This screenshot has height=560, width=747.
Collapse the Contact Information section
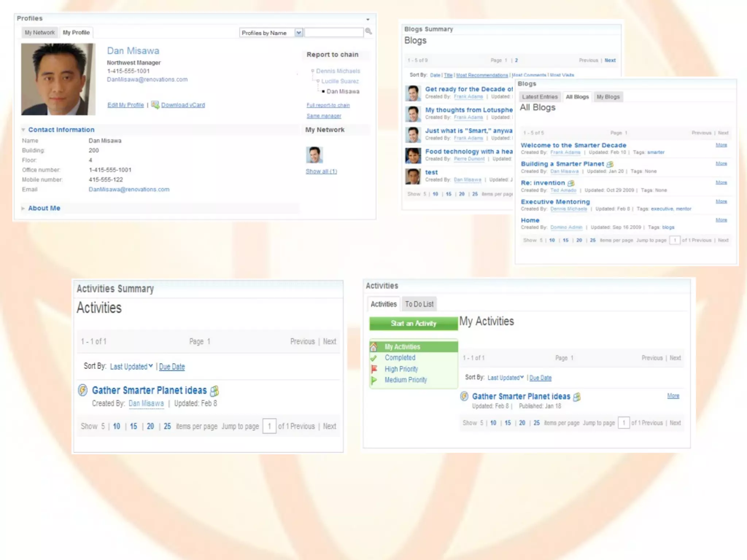(x=23, y=130)
